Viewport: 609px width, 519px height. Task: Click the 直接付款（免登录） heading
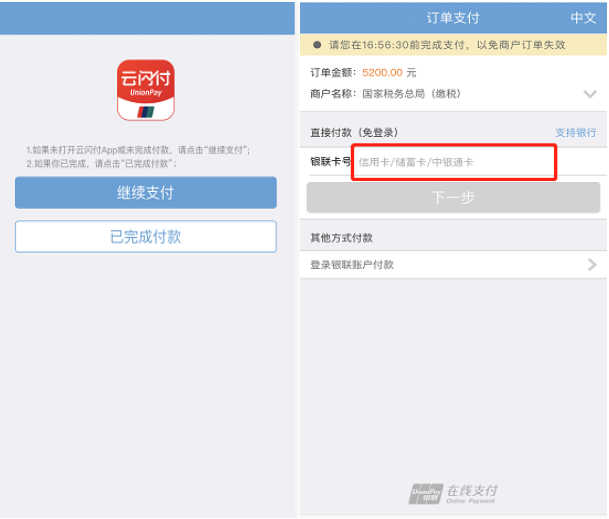point(355,132)
